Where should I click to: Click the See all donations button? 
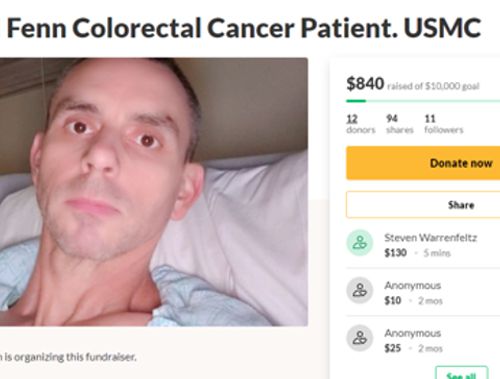point(462,373)
